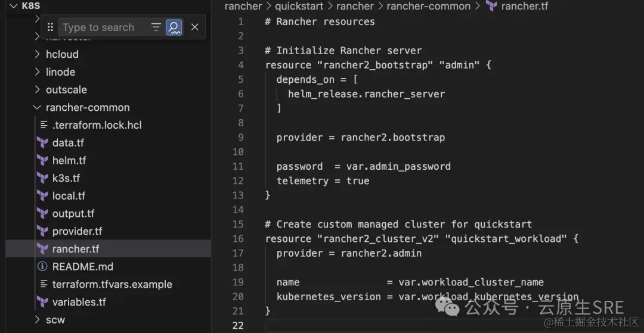This screenshot has height=333, width=644.
Task: Click line number 4 in gutter
Action: coord(241,65)
